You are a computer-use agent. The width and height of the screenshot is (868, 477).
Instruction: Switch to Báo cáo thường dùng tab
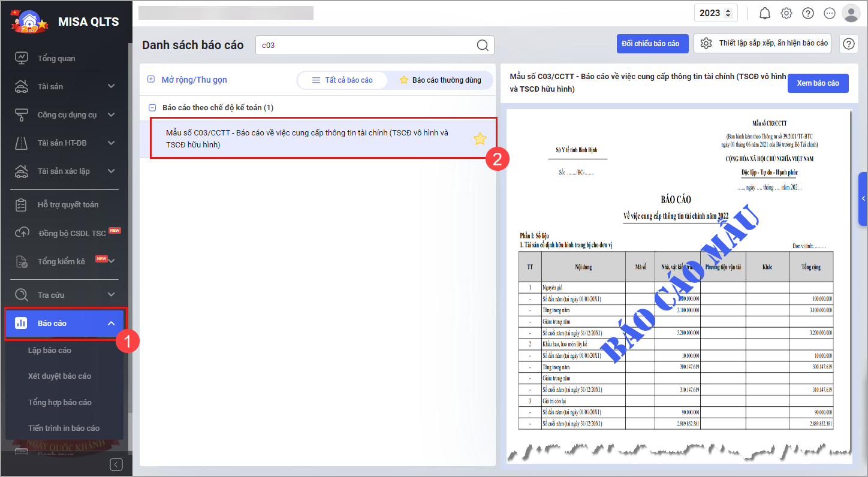(x=440, y=80)
